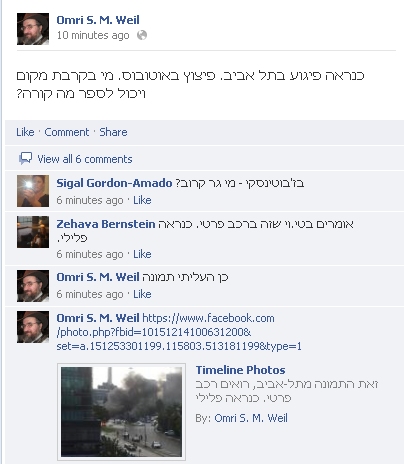Click Comment under the post
This screenshot has width=404, height=464.
click(x=67, y=132)
